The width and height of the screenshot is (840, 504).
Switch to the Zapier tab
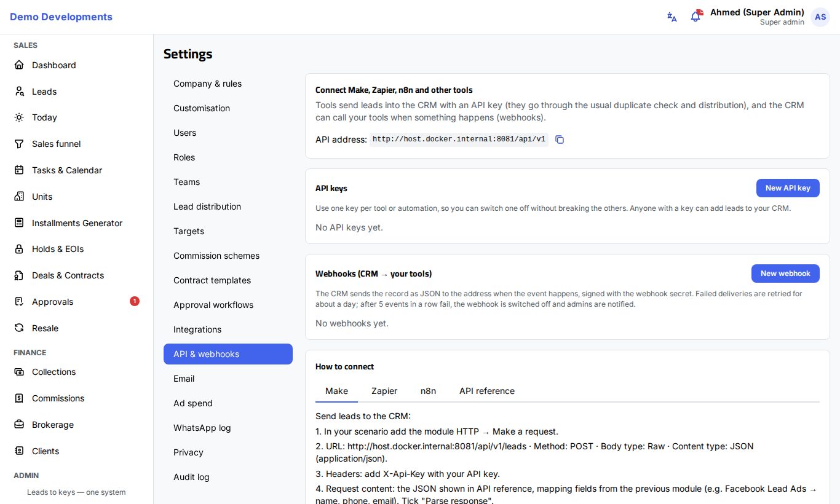384,391
